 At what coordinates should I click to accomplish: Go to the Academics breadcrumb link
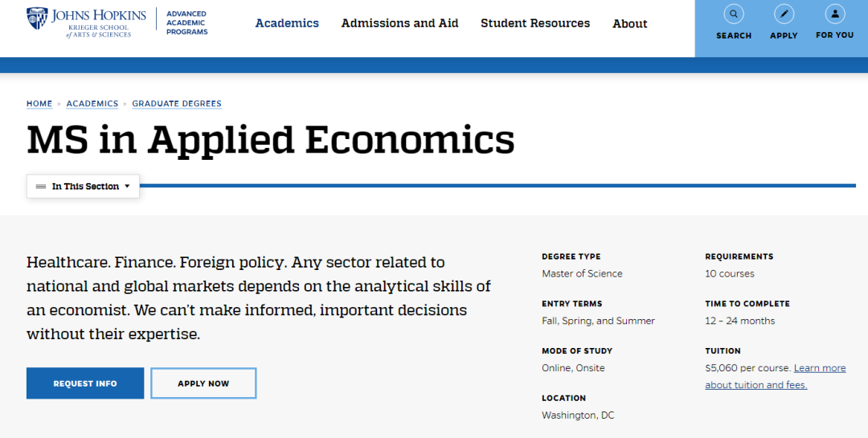point(92,104)
